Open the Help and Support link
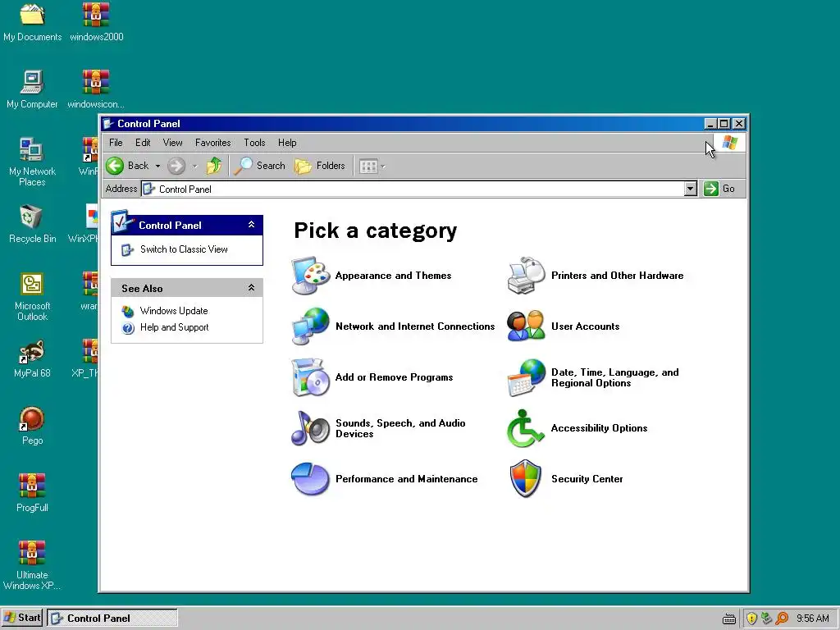The width and height of the screenshot is (840, 630). pos(174,327)
